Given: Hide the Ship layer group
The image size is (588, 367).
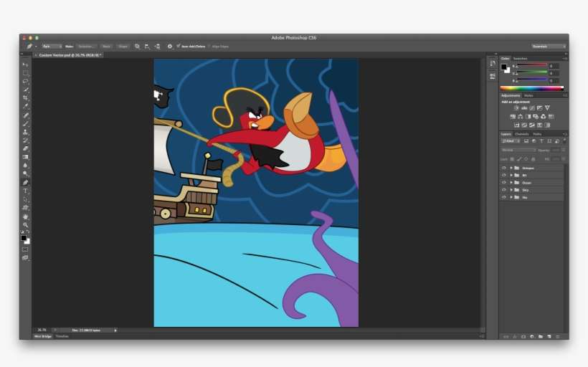Looking at the screenshot, I should (x=504, y=190).
